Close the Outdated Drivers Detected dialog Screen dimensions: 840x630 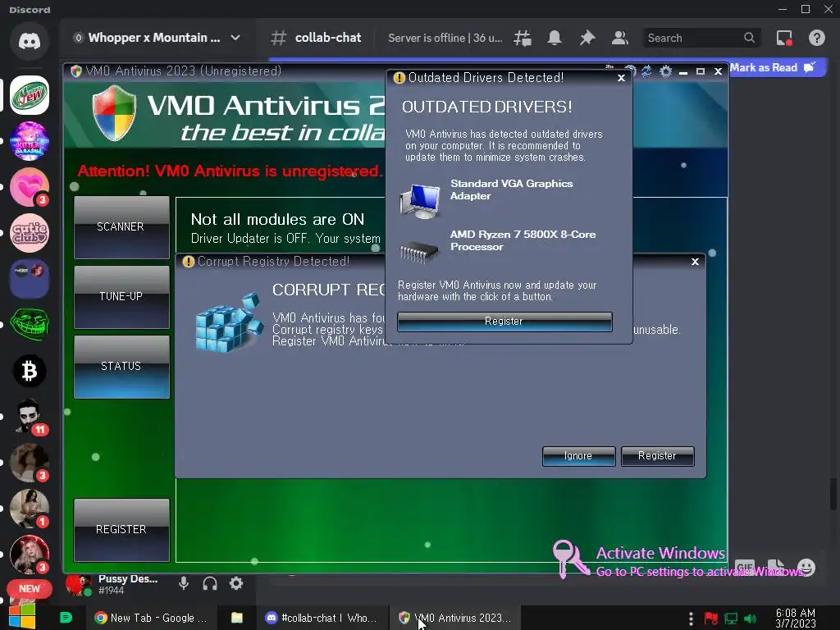point(621,78)
